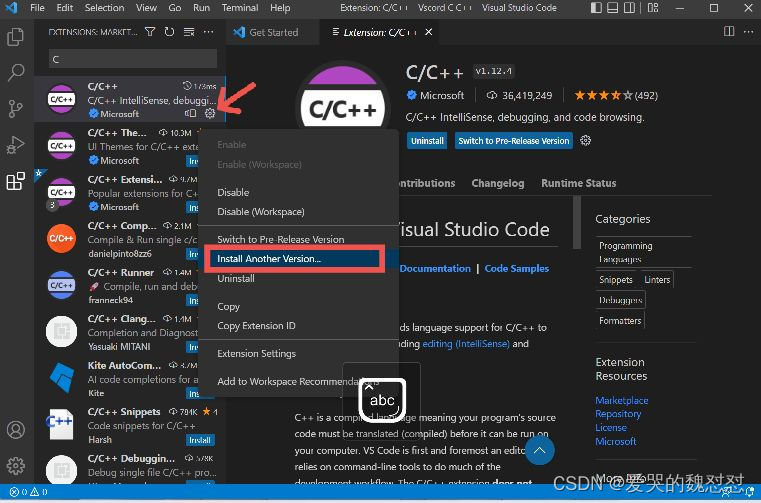
Task: Open the Manage gear in activity bar
Action: point(16,466)
